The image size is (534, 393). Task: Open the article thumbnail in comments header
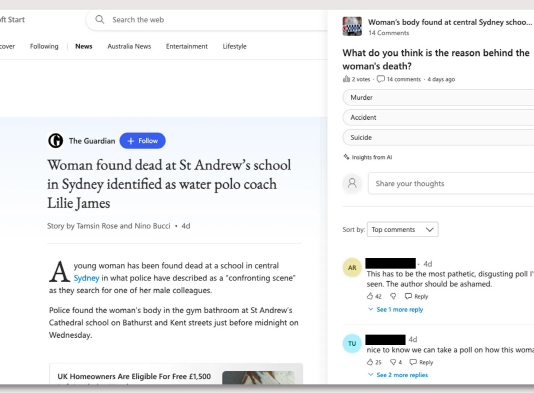point(352,26)
